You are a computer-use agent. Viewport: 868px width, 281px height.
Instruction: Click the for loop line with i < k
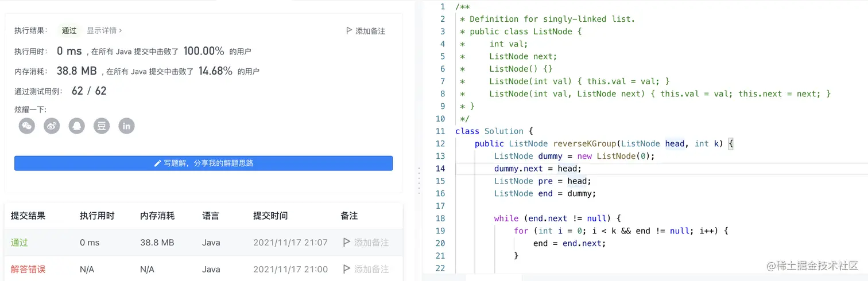pyautogui.click(x=621, y=231)
